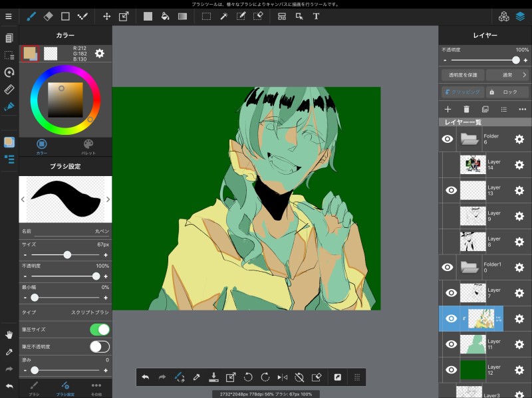
Task: Click the Undo arrow in bottom toolbar
Action: click(x=145, y=377)
